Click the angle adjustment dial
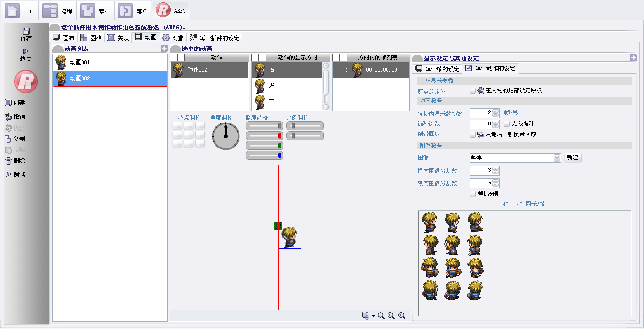 click(226, 137)
